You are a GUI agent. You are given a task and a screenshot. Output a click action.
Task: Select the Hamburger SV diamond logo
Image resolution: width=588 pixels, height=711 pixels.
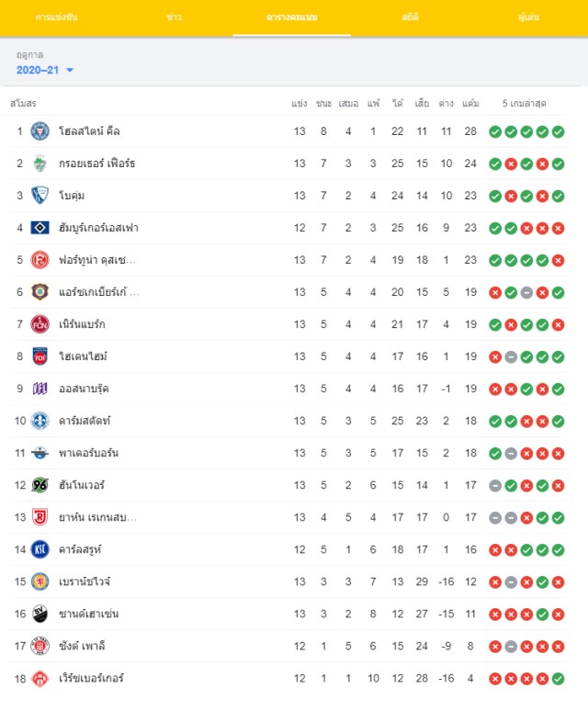click(40, 228)
